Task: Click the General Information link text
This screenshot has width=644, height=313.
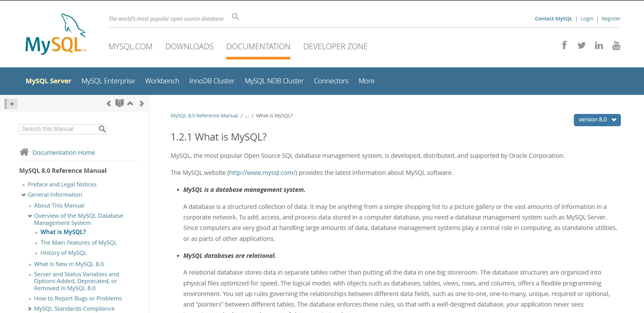Action: tap(55, 195)
